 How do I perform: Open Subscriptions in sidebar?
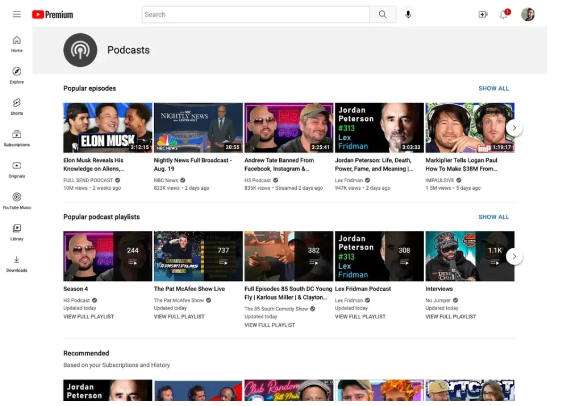point(17,138)
